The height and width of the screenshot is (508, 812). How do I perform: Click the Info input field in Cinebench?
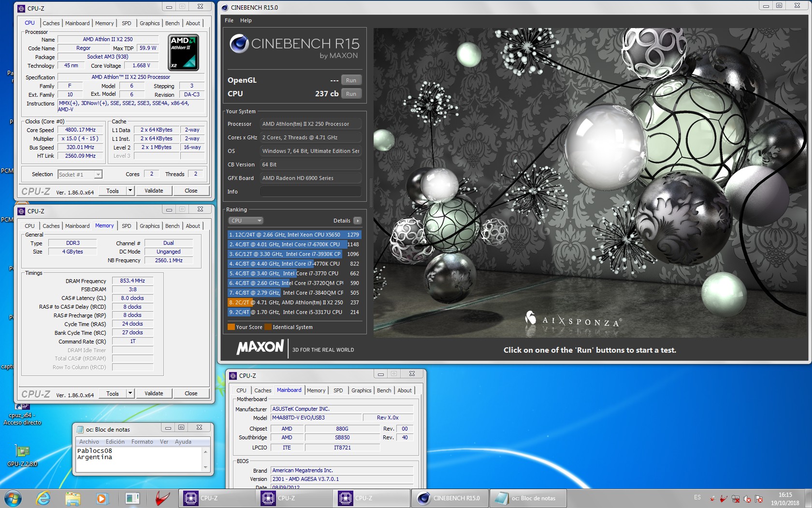(x=311, y=192)
